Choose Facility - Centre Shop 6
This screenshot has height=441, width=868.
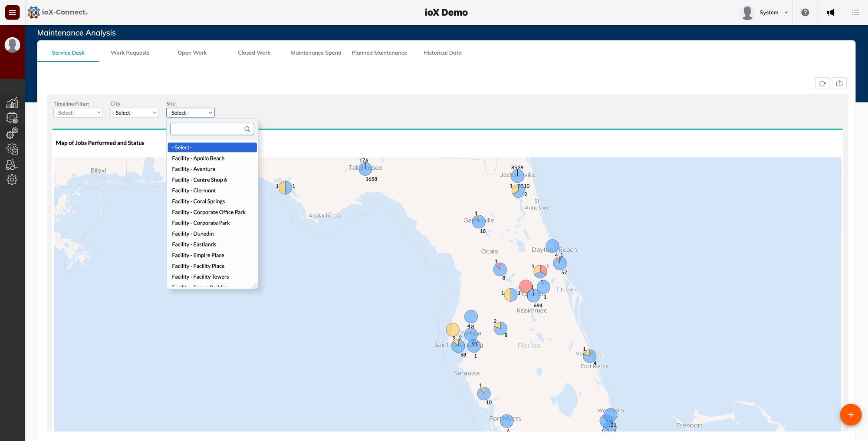tap(212, 180)
